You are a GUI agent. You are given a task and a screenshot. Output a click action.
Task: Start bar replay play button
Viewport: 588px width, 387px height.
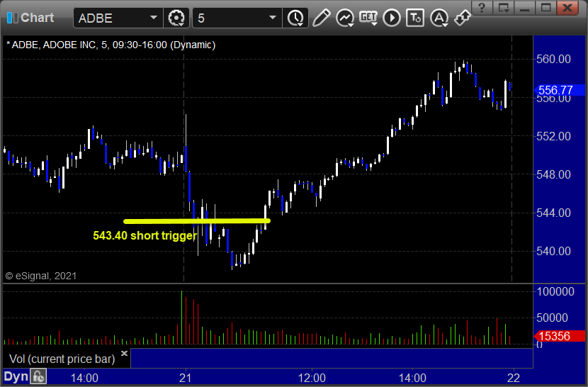pos(392,18)
